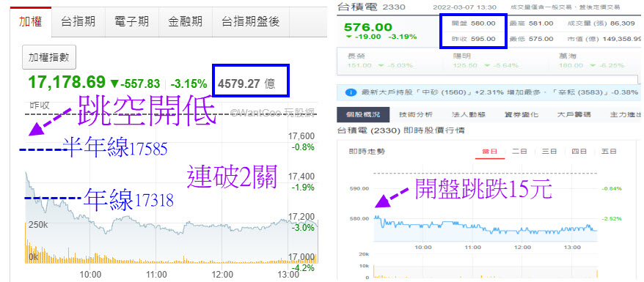Open the 技術分析 tab

(403, 115)
